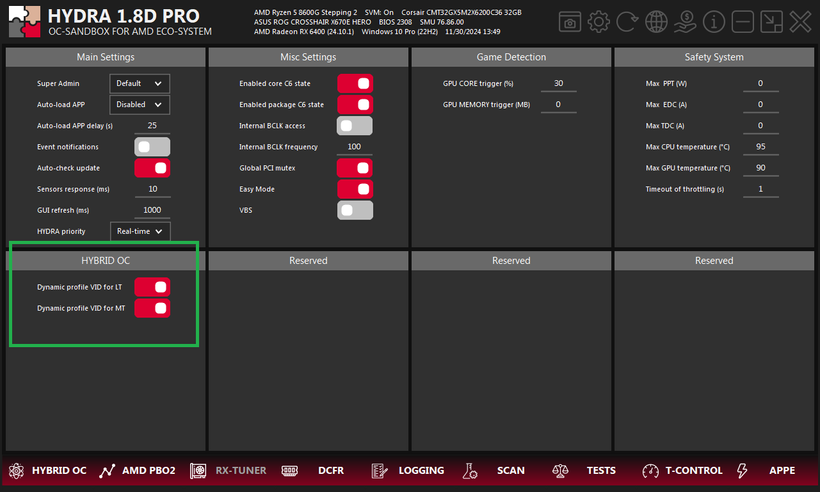Click the screenshot camera icon in header
This screenshot has height=492, width=820.
click(x=570, y=22)
